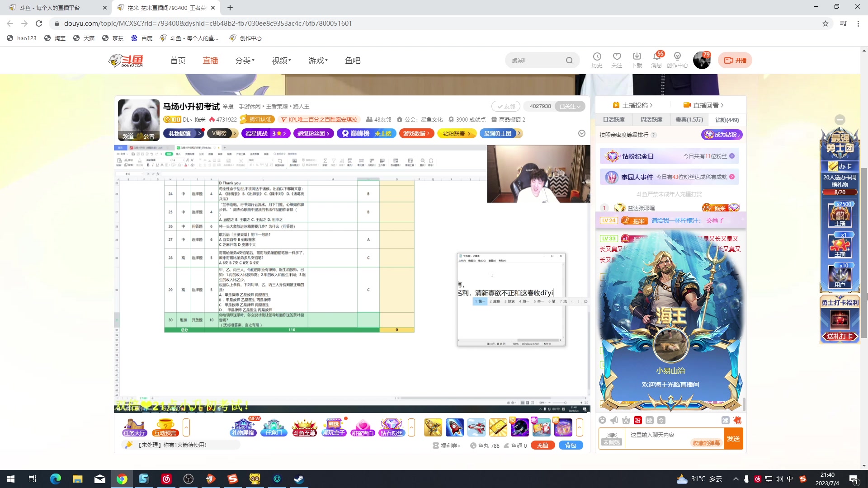Open the 互动预言 trophy icon
The width and height of the screenshot is (868, 488).
165,427
